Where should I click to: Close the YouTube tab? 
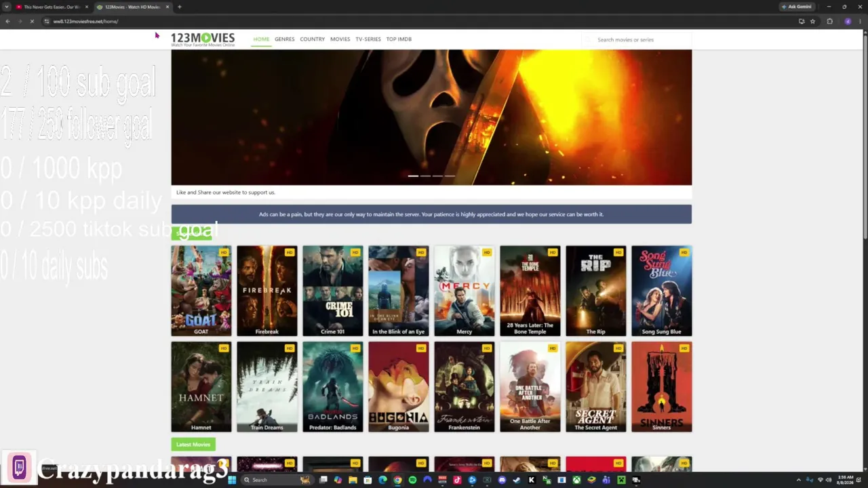(86, 7)
